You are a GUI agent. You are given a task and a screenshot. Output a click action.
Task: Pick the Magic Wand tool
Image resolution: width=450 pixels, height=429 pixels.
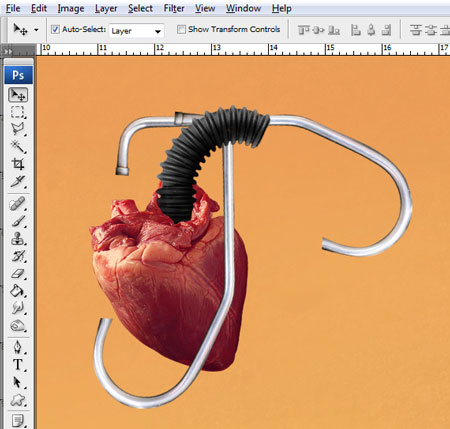(x=18, y=147)
